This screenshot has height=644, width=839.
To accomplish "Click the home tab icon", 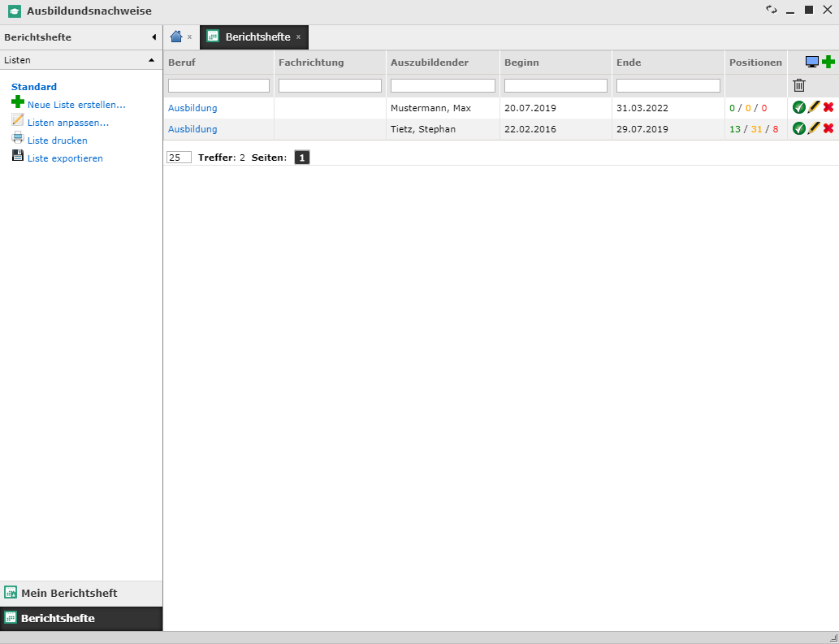I will point(176,37).
